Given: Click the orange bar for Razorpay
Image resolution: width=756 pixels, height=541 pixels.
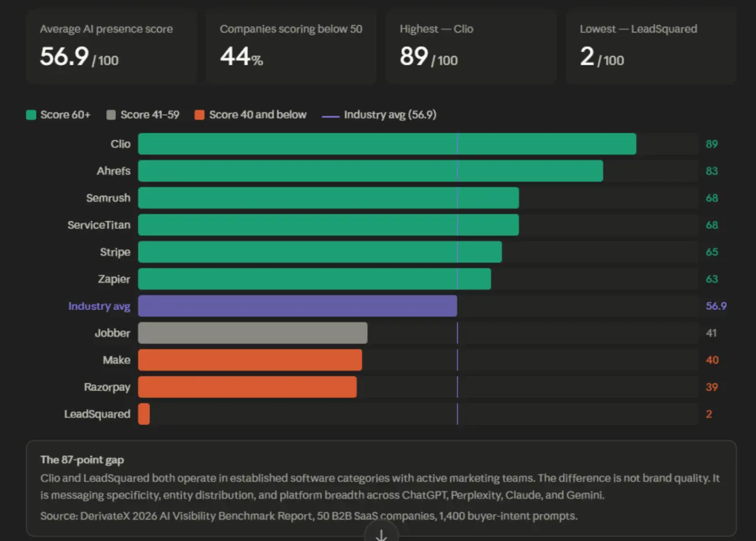Looking at the screenshot, I should [x=247, y=387].
